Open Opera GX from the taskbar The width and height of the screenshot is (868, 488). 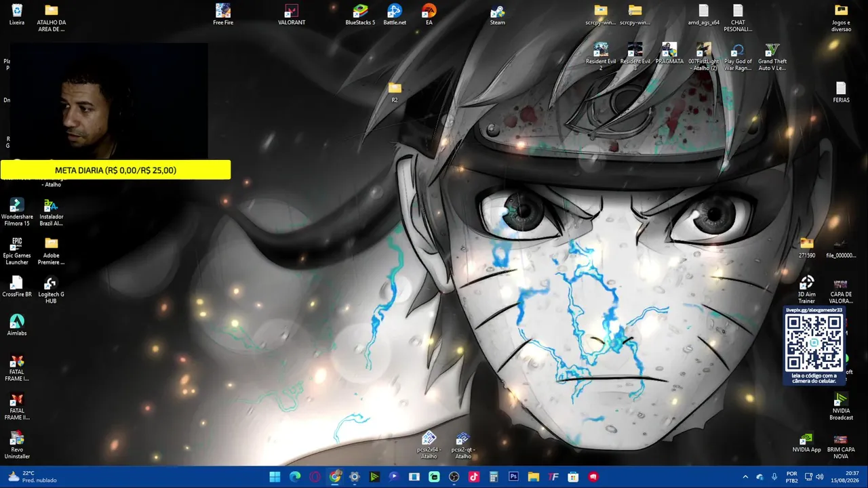click(x=315, y=477)
